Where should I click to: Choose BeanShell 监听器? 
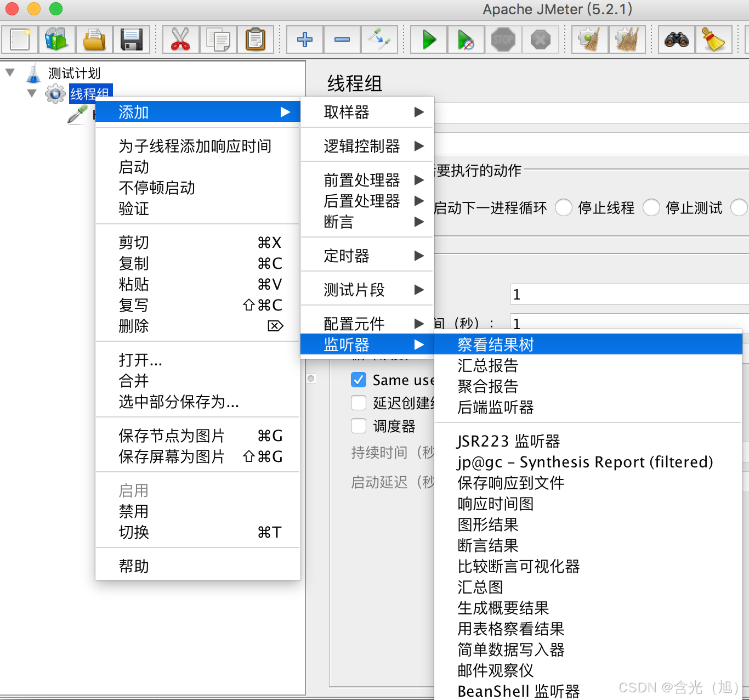[588, 691]
